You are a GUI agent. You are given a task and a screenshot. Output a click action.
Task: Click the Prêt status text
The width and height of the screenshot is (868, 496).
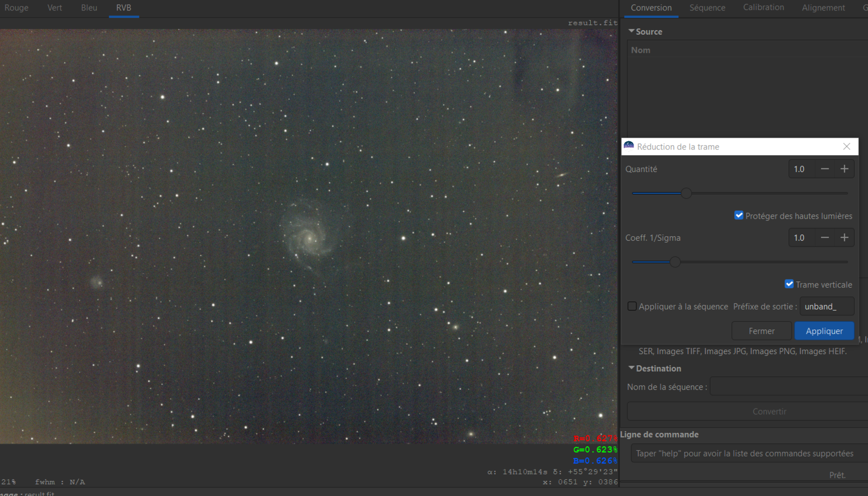tap(837, 475)
